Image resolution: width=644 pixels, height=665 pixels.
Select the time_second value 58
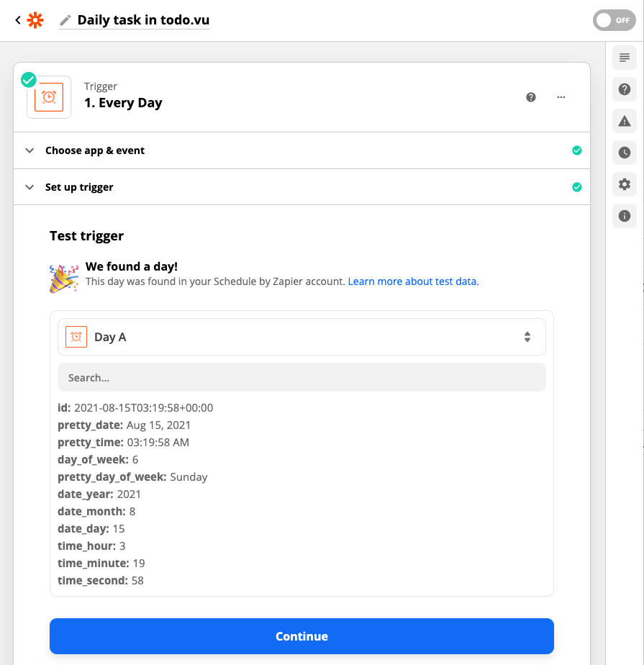tap(137, 581)
